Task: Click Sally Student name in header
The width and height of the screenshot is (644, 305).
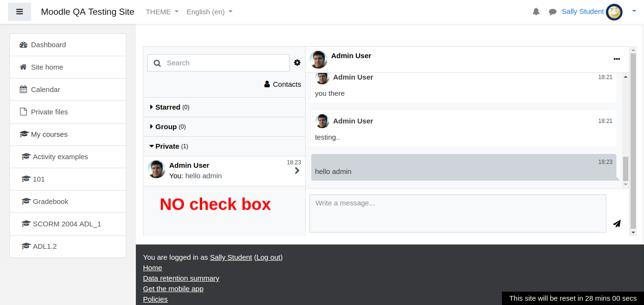Action: pos(583,11)
